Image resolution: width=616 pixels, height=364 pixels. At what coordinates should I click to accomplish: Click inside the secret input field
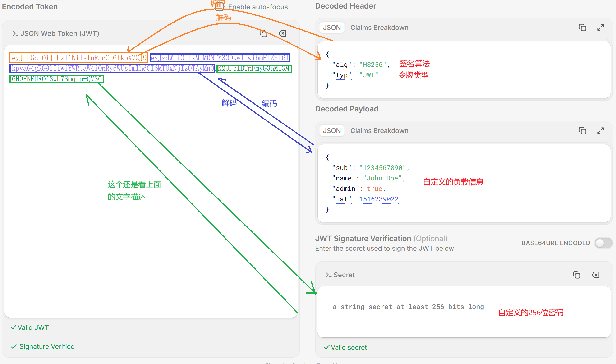click(464, 312)
